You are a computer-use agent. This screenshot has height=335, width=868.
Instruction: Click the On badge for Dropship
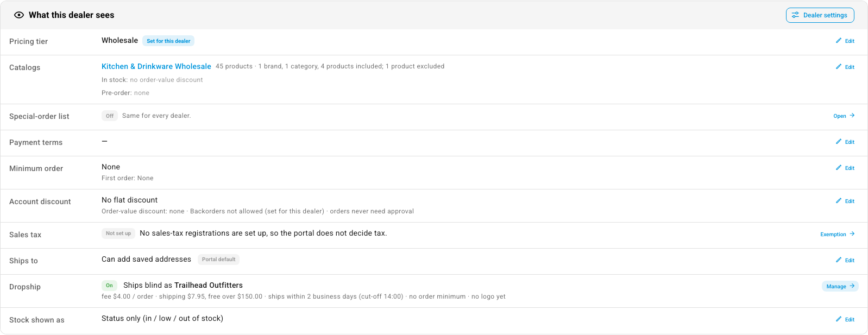click(109, 286)
